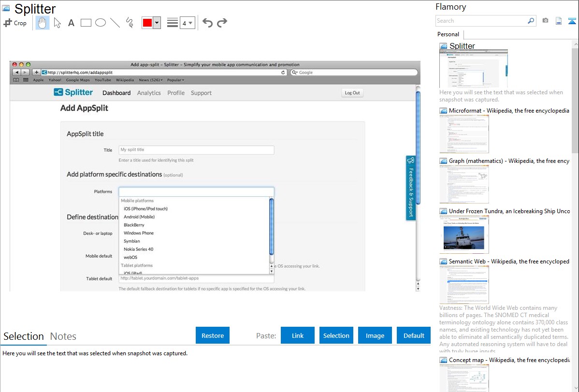The height and width of the screenshot is (392, 579).
Task: Click the Paste Image button
Action: (x=375, y=335)
